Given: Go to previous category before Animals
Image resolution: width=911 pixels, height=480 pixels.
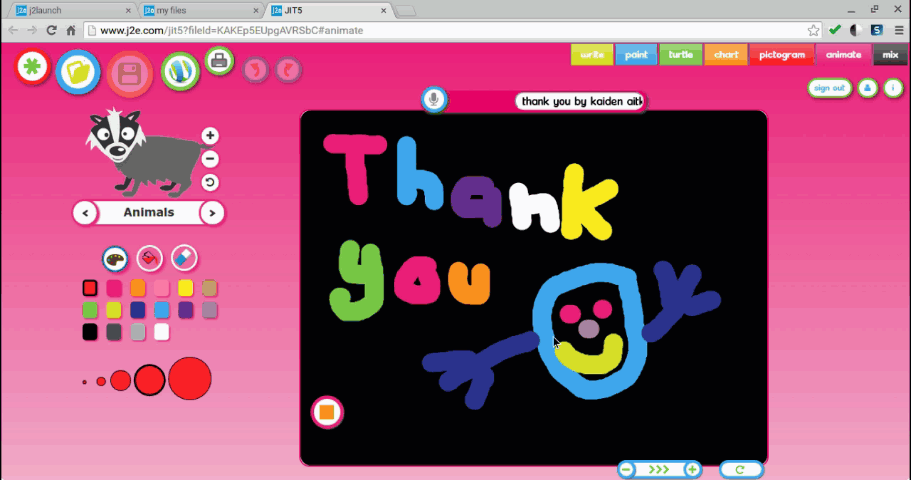Looking at the screenshot, I should (85, 213).
